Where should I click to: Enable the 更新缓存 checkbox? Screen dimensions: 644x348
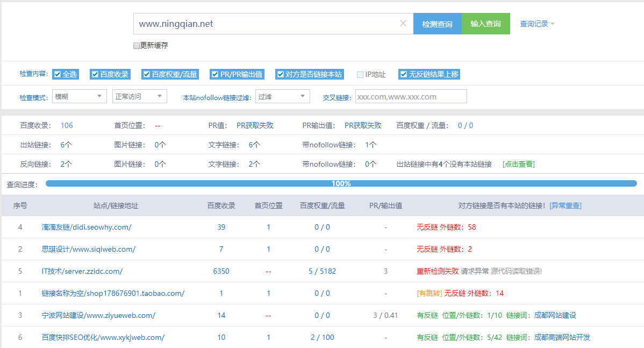(137, 46)
